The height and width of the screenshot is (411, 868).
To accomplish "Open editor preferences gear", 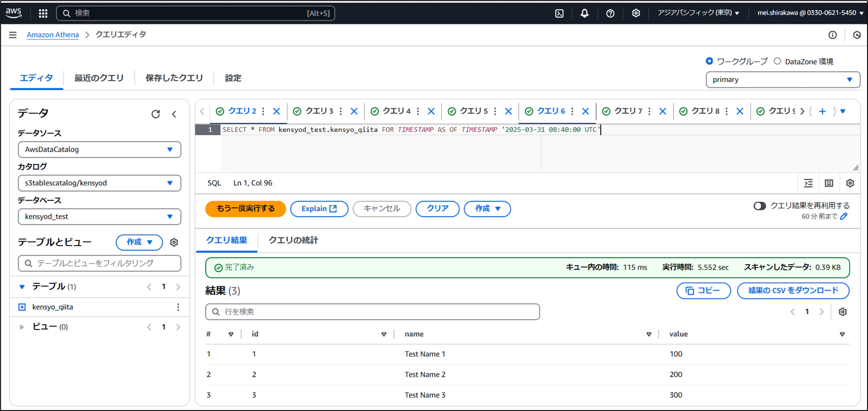I will (850, 183).
